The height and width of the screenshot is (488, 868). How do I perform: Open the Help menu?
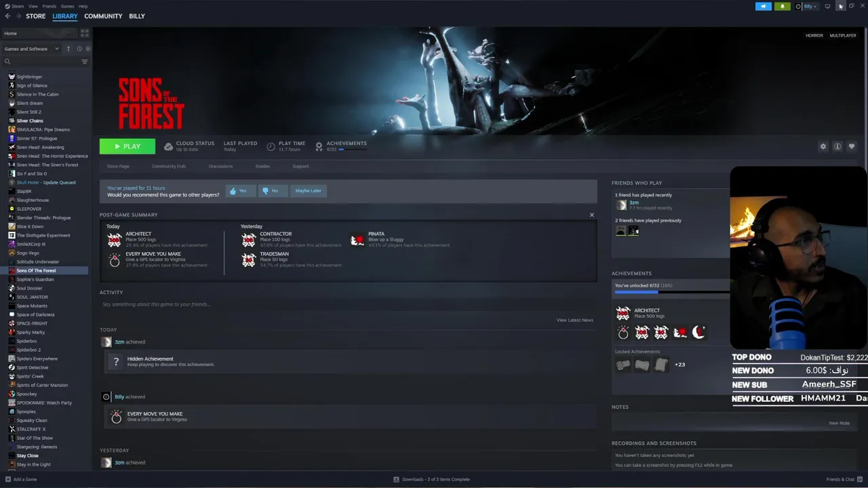point(83,6)
